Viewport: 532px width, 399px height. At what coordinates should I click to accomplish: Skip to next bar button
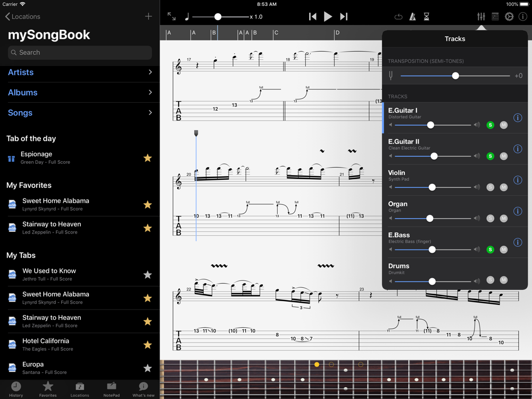point(344,16)
